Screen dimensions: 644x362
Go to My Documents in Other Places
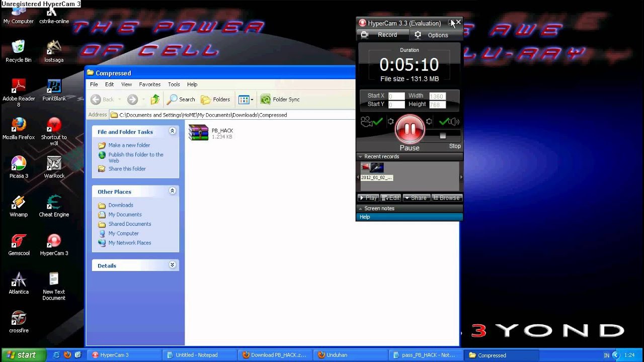pyautogui.click(x=125, y=215)
